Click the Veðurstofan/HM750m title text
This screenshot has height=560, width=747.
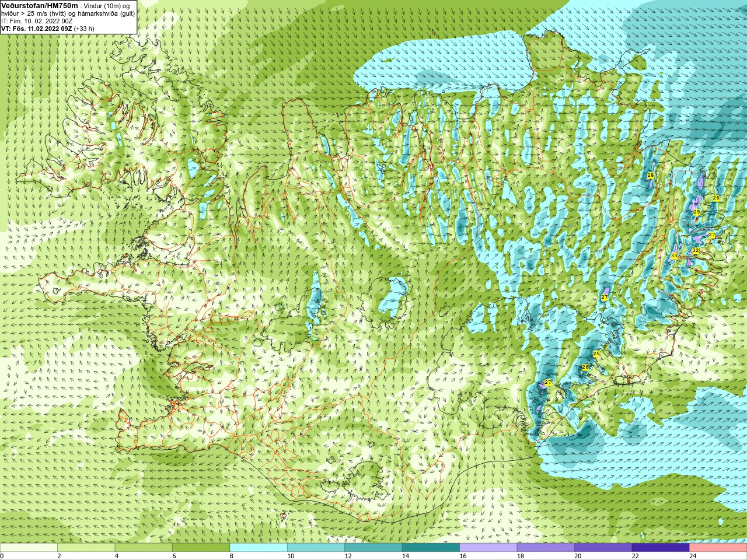coord(40,5)
